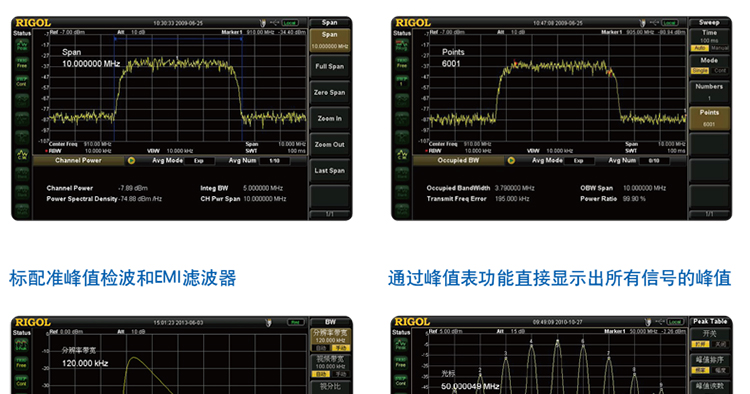750x394 pixels.
Task: Click the RIGOL logo on Peak Table screen
Action: (x=413, y=322)
